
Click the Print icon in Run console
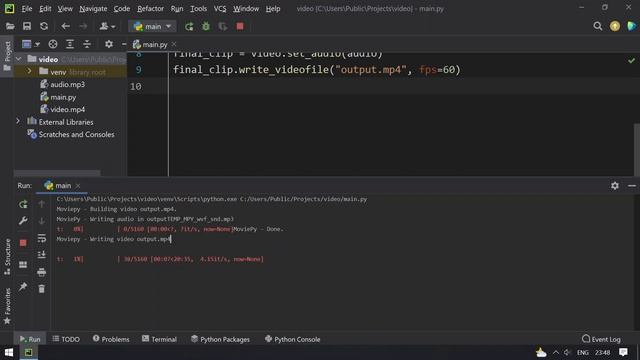41,272
